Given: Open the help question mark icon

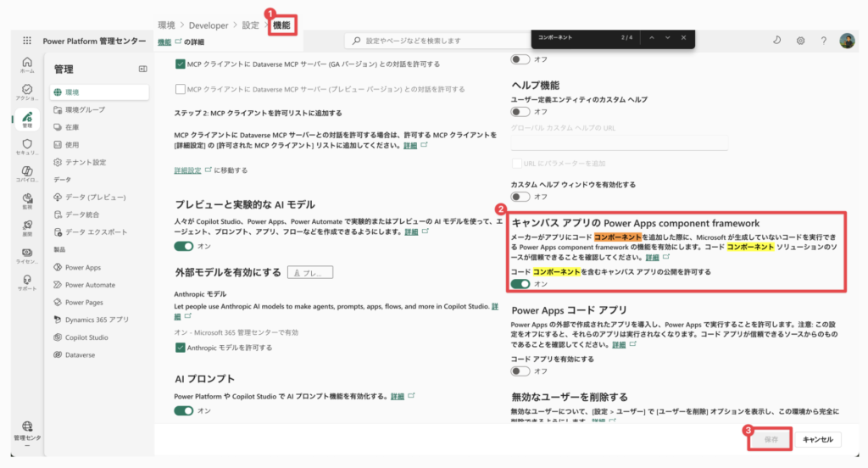Looking at the screenshot, I should 823,41.
